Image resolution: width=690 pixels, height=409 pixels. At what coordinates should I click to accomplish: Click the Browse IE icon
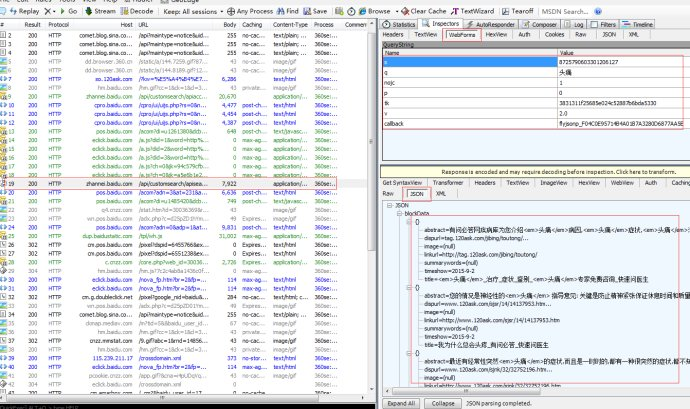[362, 11]
